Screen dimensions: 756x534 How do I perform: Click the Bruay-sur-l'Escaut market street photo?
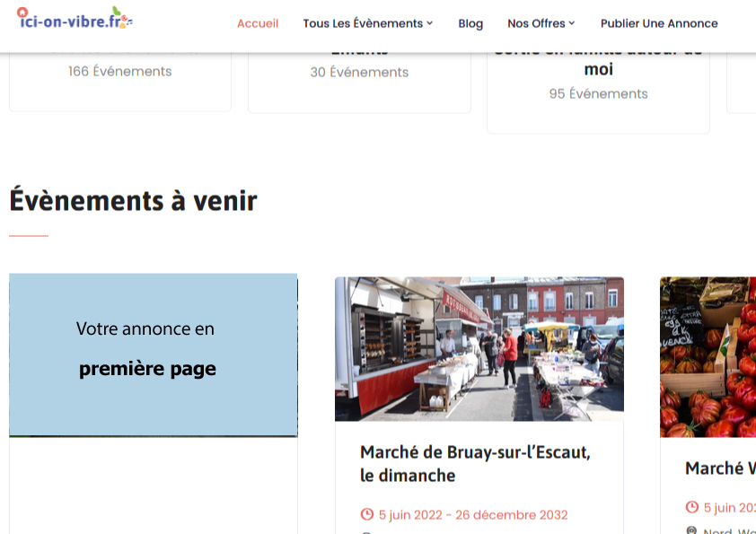coord(479,349)
